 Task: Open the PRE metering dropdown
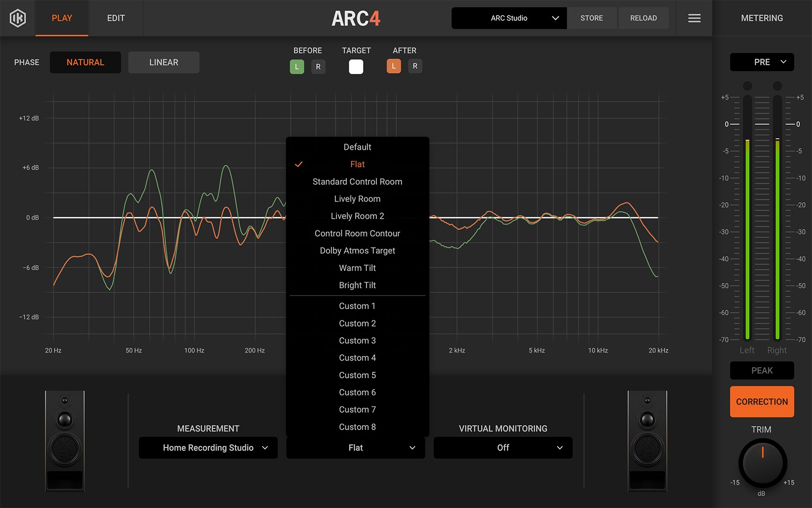762,62
